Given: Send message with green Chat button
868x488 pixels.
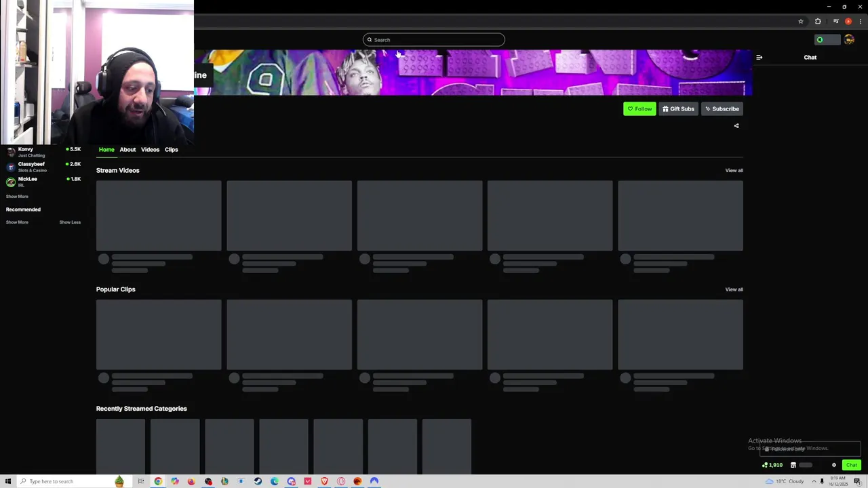Looking at the screenshot, I should [x=852, y=465].
